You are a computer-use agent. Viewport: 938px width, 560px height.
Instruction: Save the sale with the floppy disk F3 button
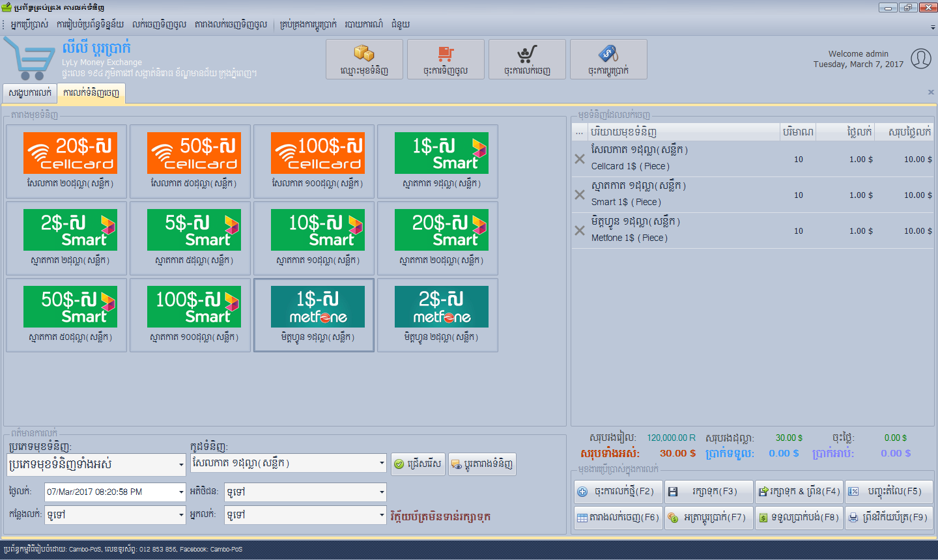pos(709,492)
